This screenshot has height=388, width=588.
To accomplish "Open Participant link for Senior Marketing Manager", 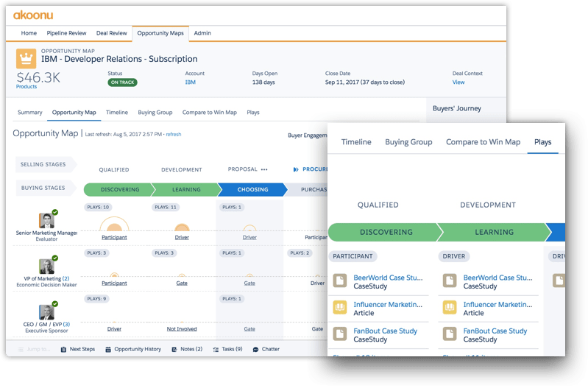I will click(114, 238).
